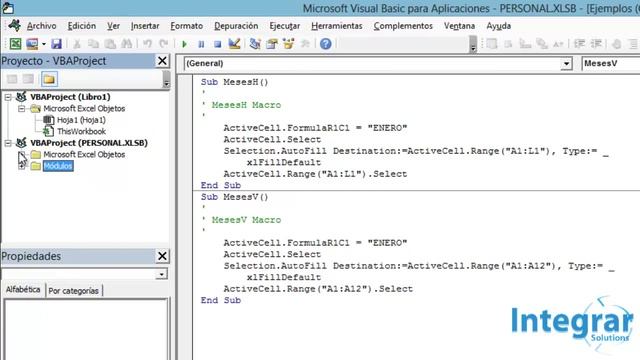Open the Ventana menu

tap(459, 26)
